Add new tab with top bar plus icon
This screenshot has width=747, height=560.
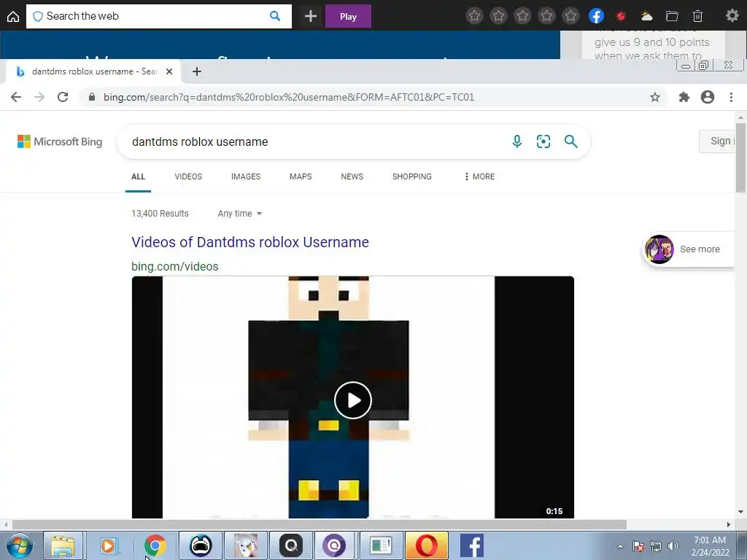(x=311, y=16)
